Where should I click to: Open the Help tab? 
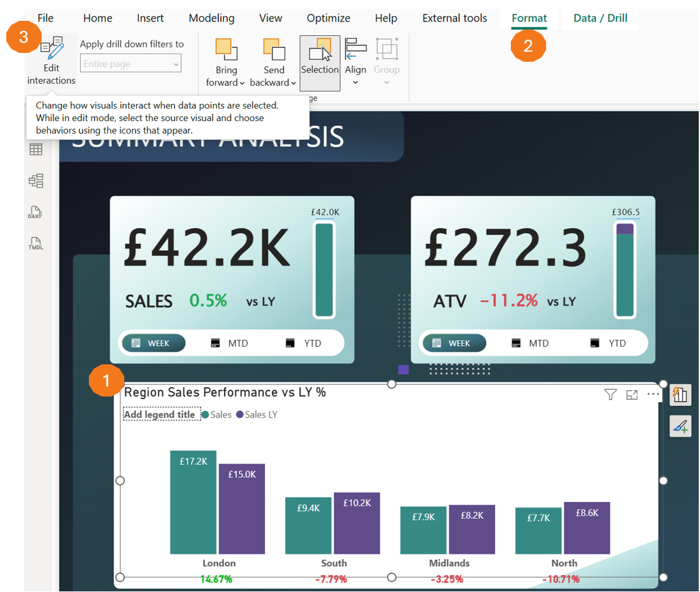click(x=386, y=18)
